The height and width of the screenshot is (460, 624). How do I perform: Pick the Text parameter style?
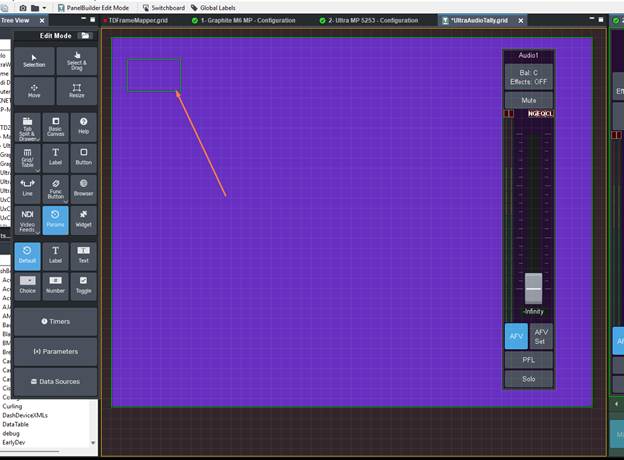(x=84, y=256)
